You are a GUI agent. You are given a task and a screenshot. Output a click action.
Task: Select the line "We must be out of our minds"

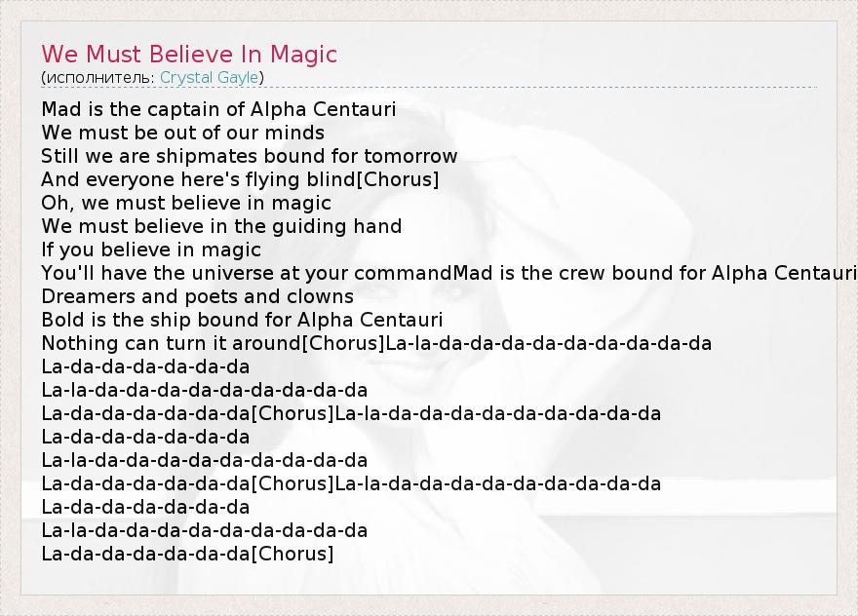coord(183,133)
